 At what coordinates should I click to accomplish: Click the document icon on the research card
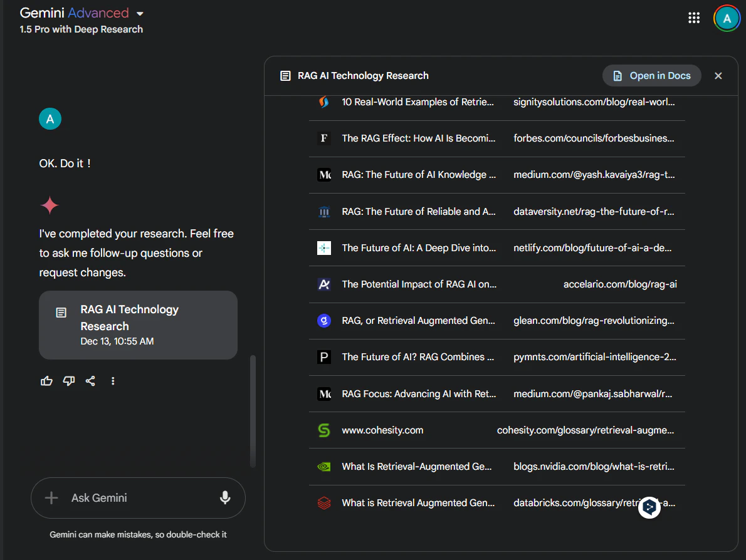(61, 313)
